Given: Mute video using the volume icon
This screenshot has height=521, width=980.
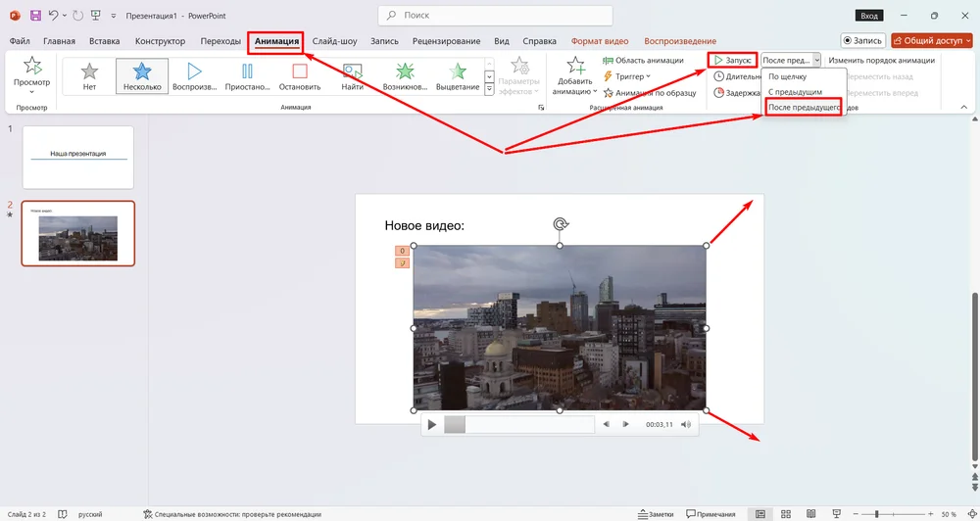Looking at the screenshot, I should pos(686,424).
